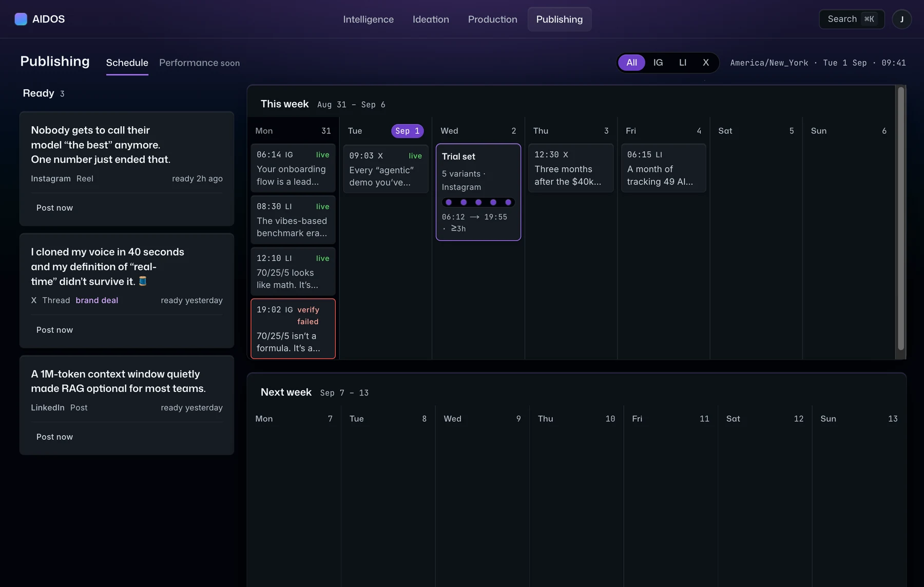This screenshot has height=587, width=924.
Task: Switch to the Production section
Action: pyautogui.click(x=492, y=19)
